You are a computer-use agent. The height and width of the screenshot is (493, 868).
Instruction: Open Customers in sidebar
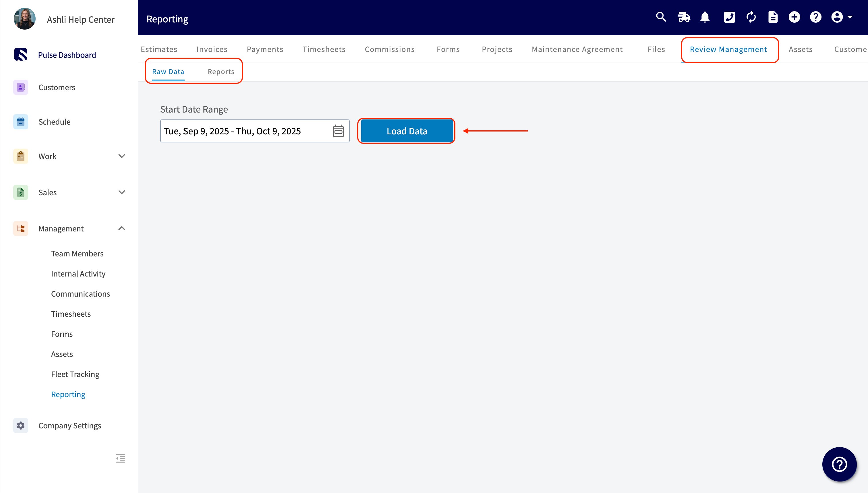[x=57, y=87]
